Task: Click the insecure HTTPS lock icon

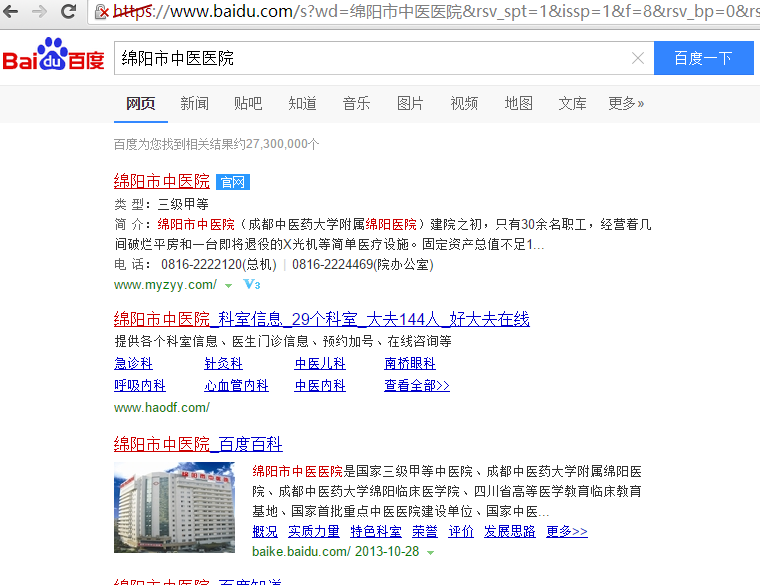Action: (x=101, y=11)
